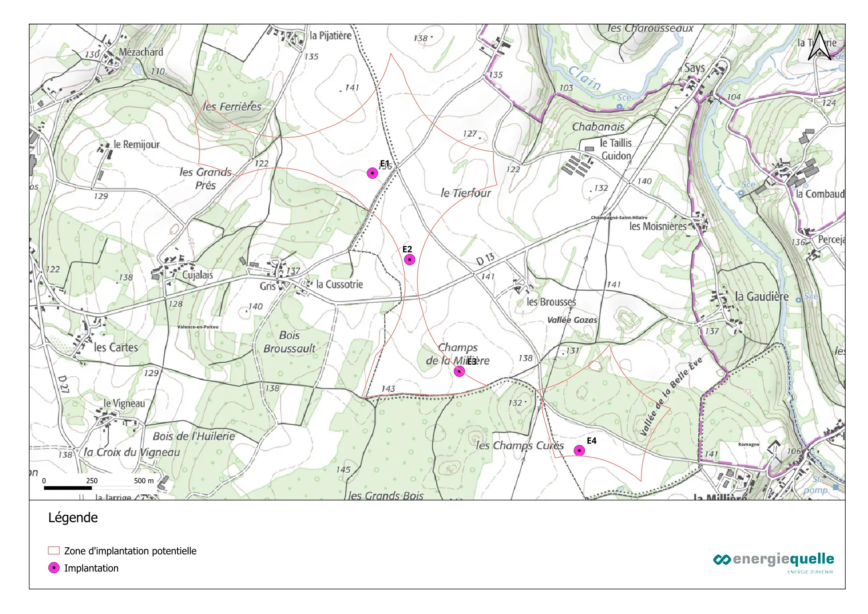Viewport: 868px width, 614px height.
Task: Click the 'D 13' road label
Action: pos(485,259)
